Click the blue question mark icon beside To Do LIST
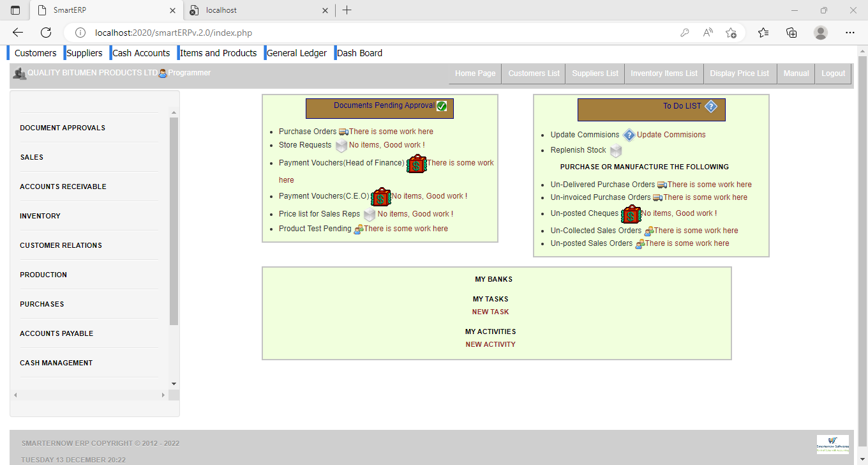Image resolution: width=868 pixels, height=465 pixels. point(711,107)
